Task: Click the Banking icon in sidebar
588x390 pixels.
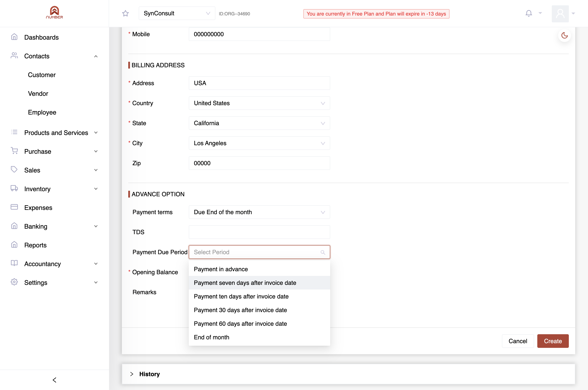Action: 14,226
